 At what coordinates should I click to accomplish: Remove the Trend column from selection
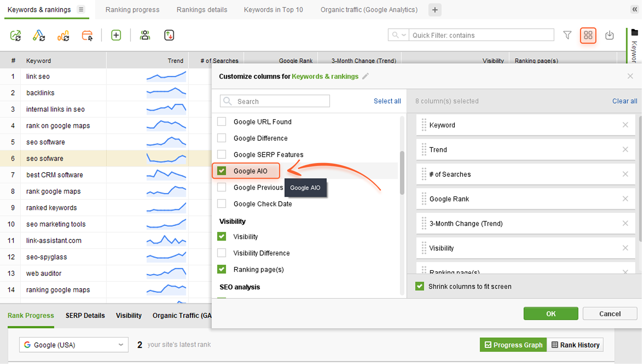pyautogui.click(x=625, y=150)
